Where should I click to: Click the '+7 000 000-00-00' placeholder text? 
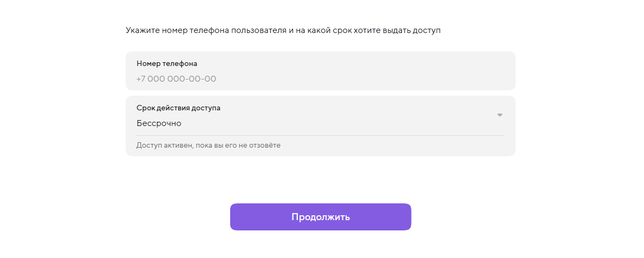[176, 79]
